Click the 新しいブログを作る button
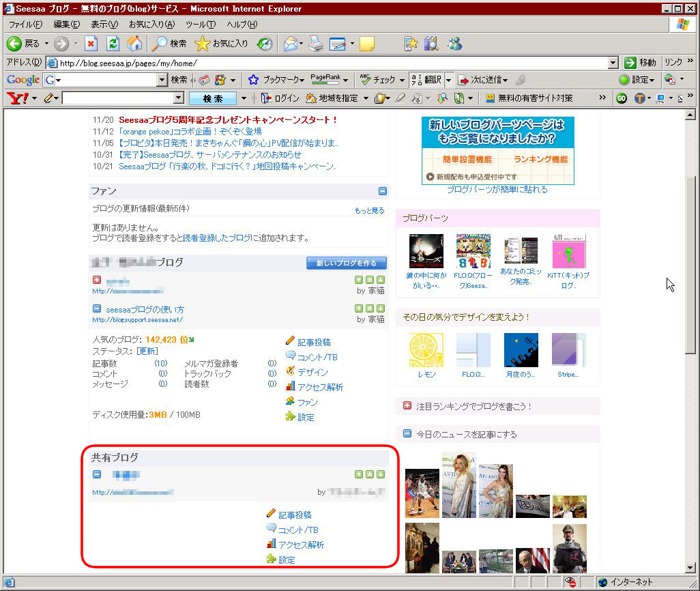This screenshot has height=591, width=700. (x=347, y=263)
